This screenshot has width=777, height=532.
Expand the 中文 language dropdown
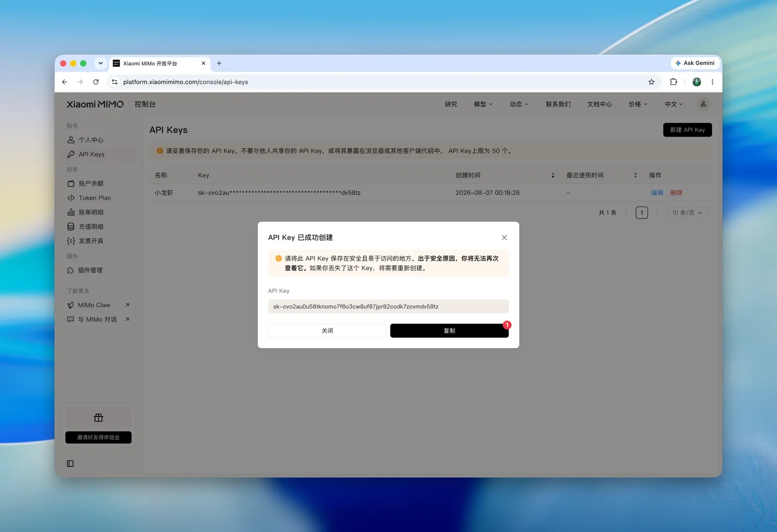pos(674,104)
